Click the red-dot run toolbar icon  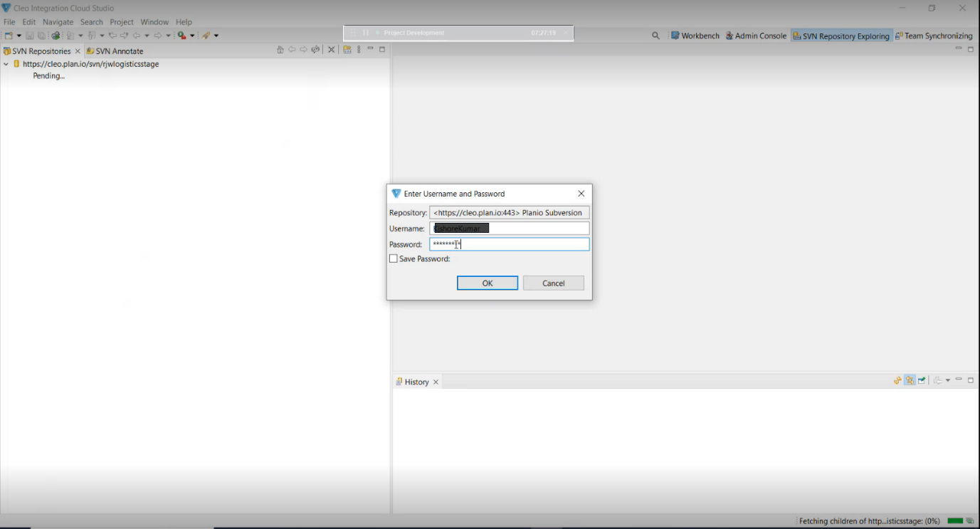[182, 36]
